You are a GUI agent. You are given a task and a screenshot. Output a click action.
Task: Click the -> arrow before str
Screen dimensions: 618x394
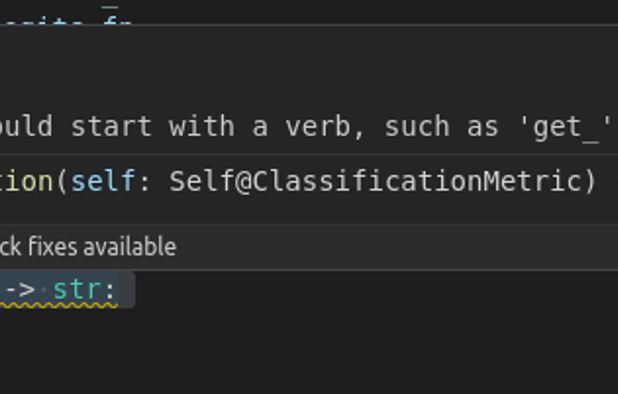[x=20, y=290]
